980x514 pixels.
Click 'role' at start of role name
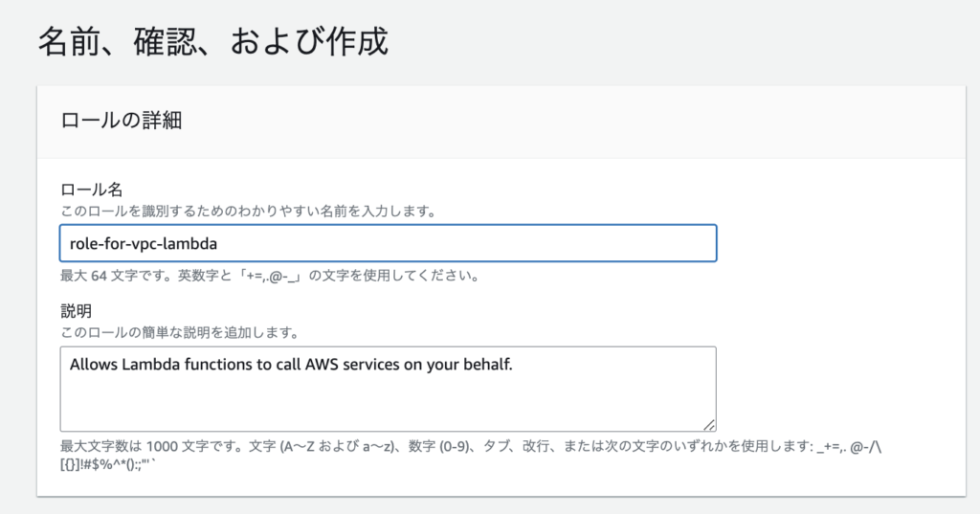point(84,243)
